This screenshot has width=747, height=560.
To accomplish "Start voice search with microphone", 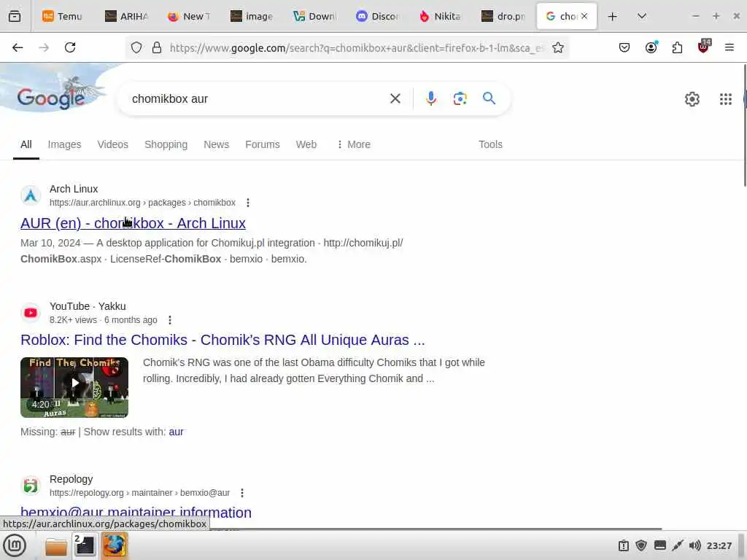I will click(430, 98).
